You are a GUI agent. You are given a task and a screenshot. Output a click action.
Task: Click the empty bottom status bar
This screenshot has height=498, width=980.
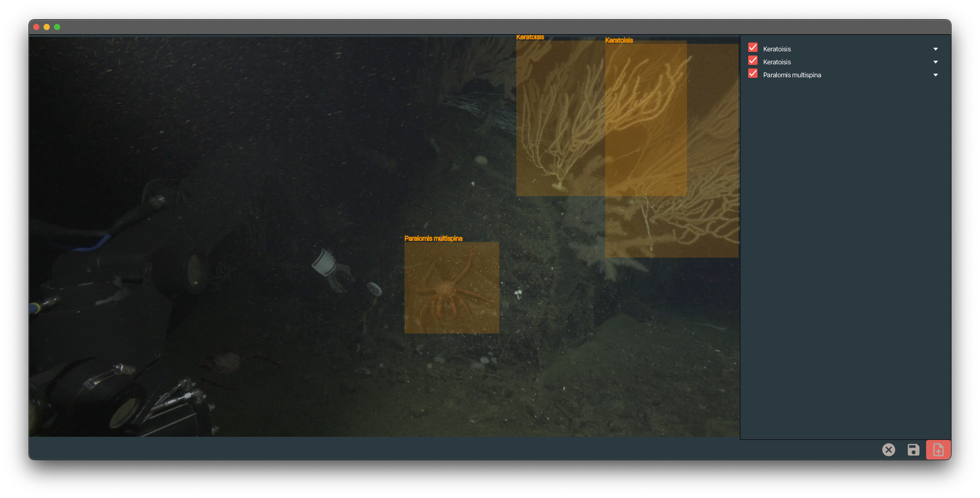[x=415, y=450]
